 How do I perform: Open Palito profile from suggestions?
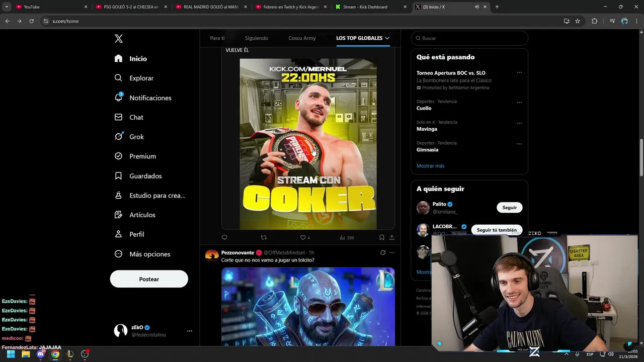(439, 204)
